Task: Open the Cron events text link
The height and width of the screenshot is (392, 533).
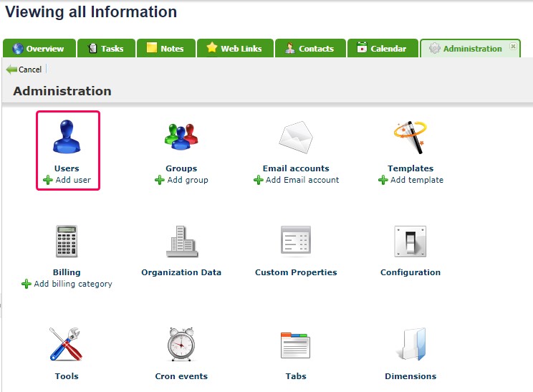Action: click(x=181, y=376)
